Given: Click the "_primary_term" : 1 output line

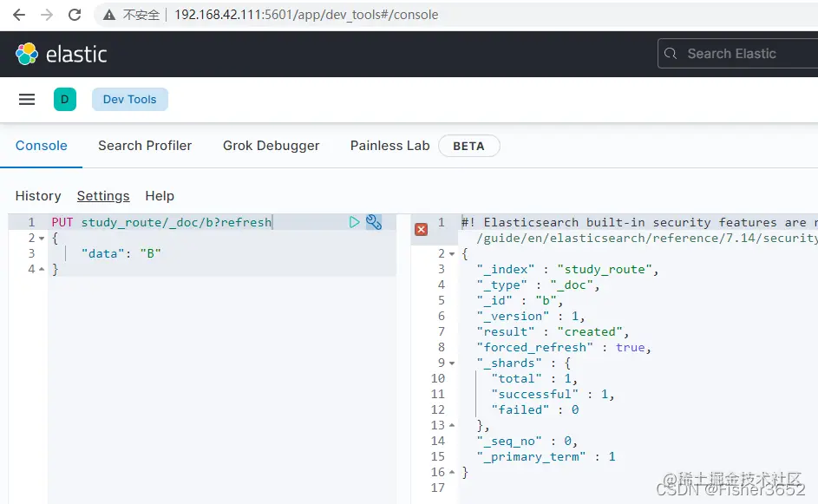Looking at the screenshot, I should coord(546,457).
